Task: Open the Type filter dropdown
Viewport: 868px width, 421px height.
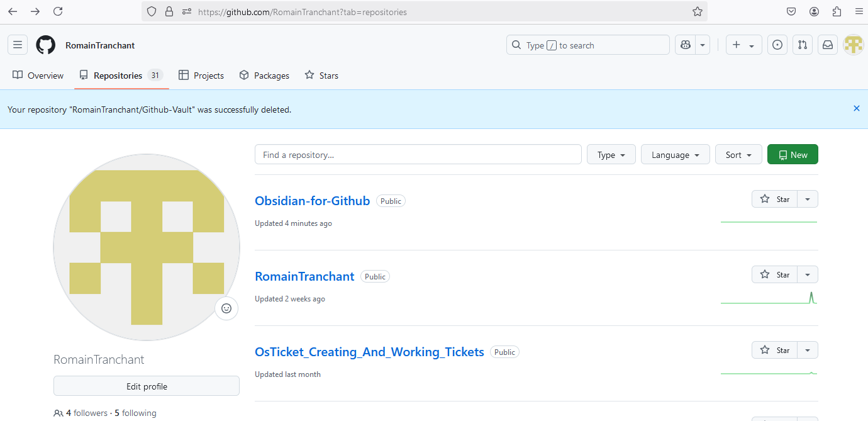Action: (x=611, y=154)
